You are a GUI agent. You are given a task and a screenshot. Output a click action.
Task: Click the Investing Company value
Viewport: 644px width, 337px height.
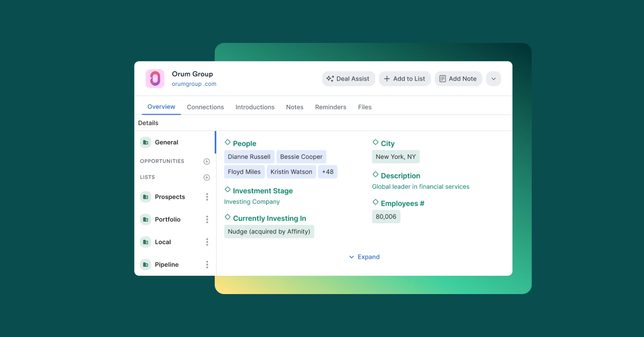tap(252, 202)
